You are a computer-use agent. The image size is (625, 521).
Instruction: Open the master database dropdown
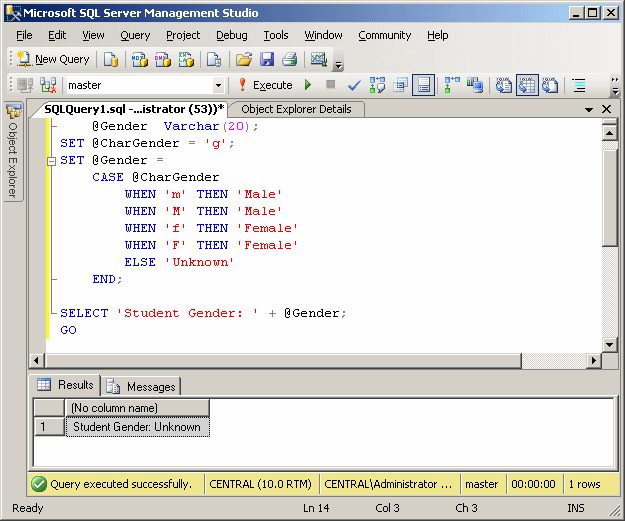click(x=218, y=85)
